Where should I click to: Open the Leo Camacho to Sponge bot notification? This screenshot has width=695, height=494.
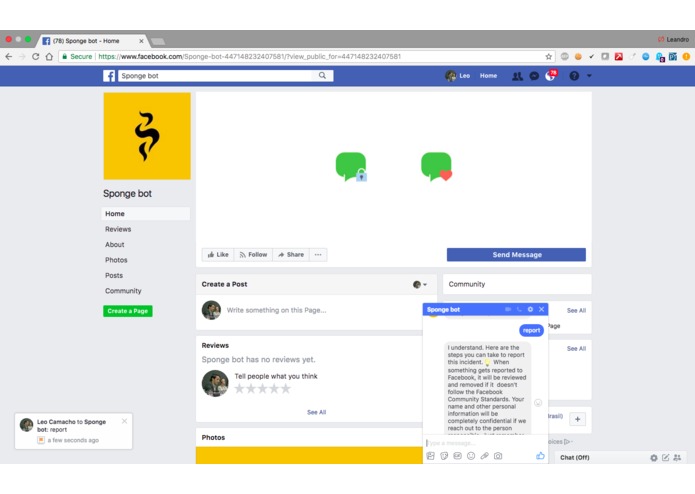coord(74,431)
